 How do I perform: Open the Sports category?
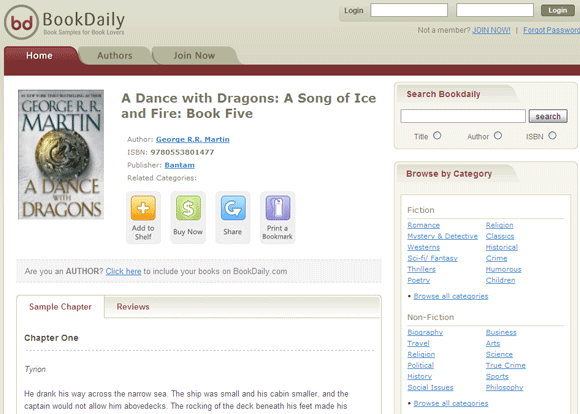[x=497, y=376]
